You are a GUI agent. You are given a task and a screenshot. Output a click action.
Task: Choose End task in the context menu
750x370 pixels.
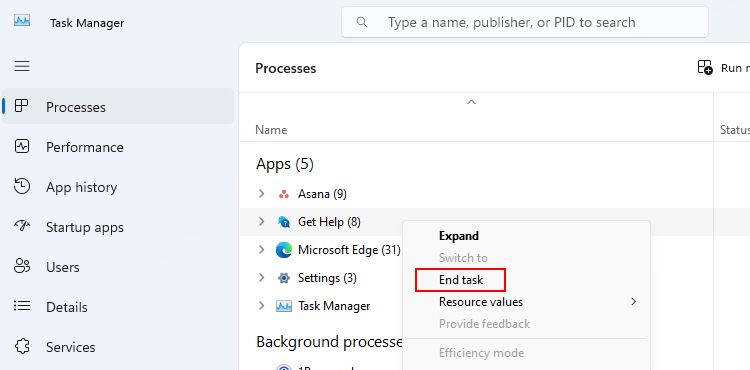461,280
